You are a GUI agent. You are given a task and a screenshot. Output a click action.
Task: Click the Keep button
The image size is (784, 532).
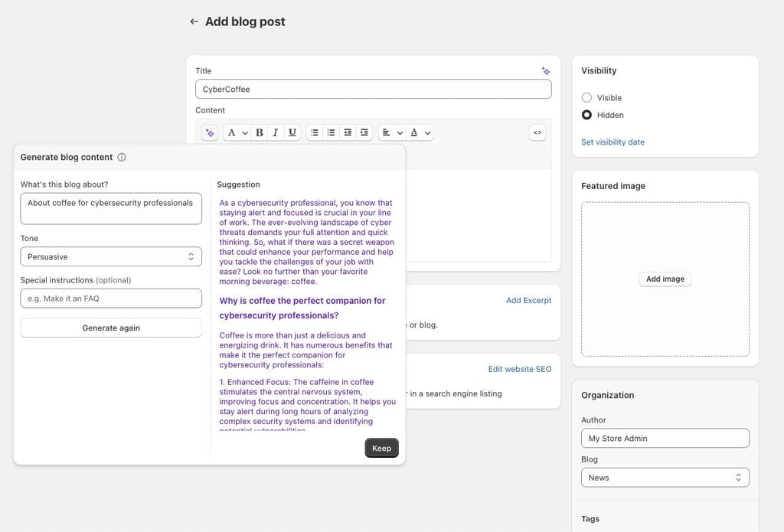pos(381,448)
